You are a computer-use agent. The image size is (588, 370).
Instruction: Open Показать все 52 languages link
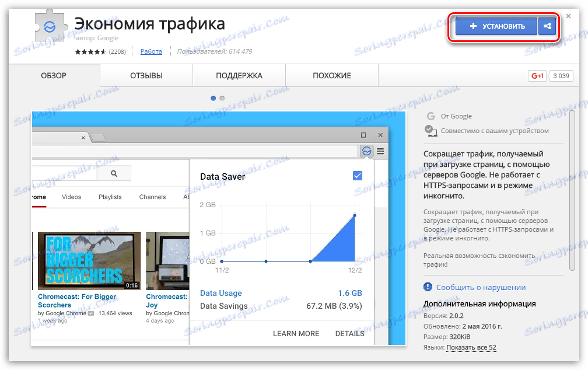click(471, 347)
